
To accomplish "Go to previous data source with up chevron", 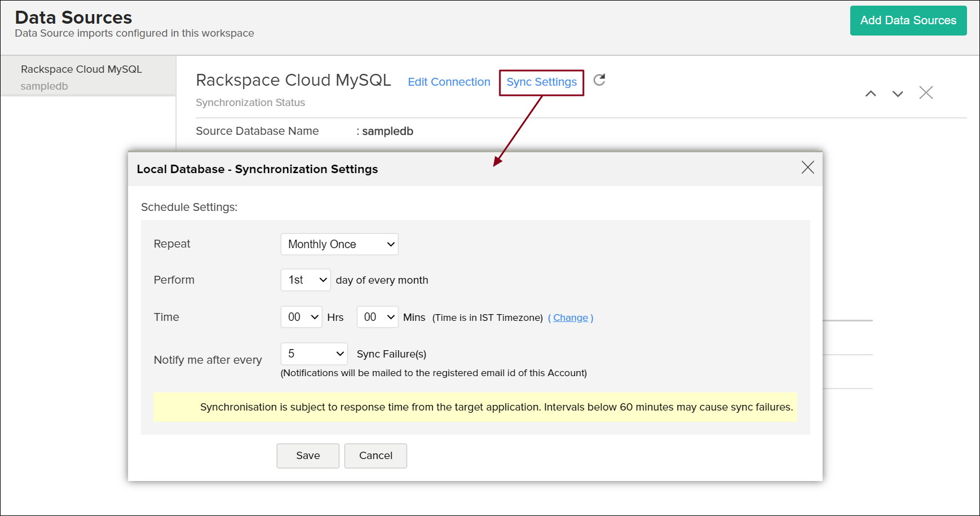I will click(x=871, y=94).
